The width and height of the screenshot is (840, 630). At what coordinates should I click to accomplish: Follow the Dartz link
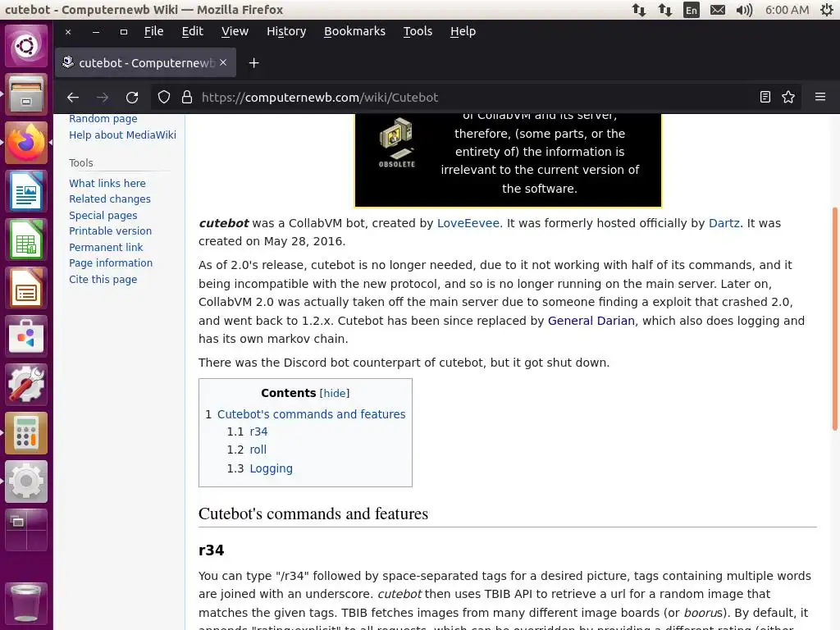point(724,223)
